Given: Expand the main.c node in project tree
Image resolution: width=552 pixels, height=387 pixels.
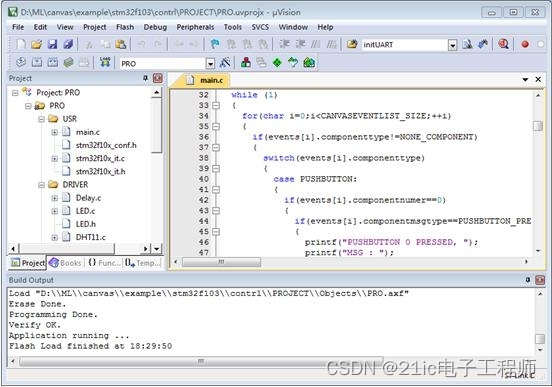Looking at the screenshot, I should tap(55, 132).
